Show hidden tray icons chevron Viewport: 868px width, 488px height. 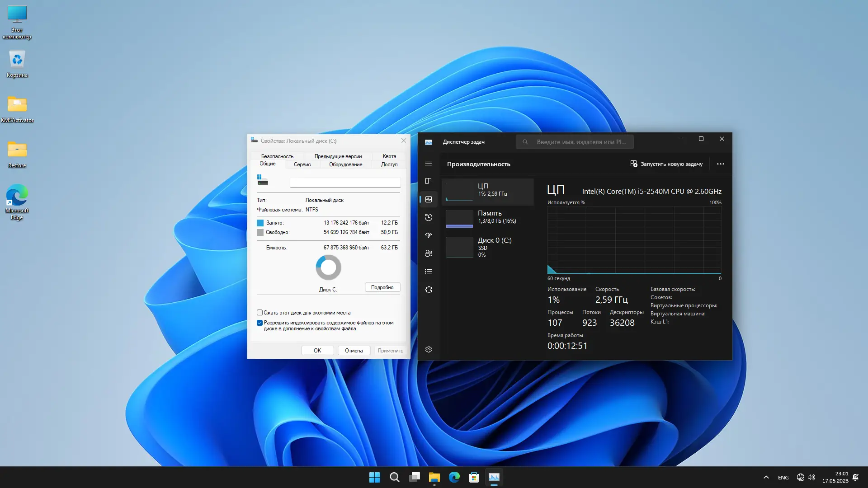766,477
